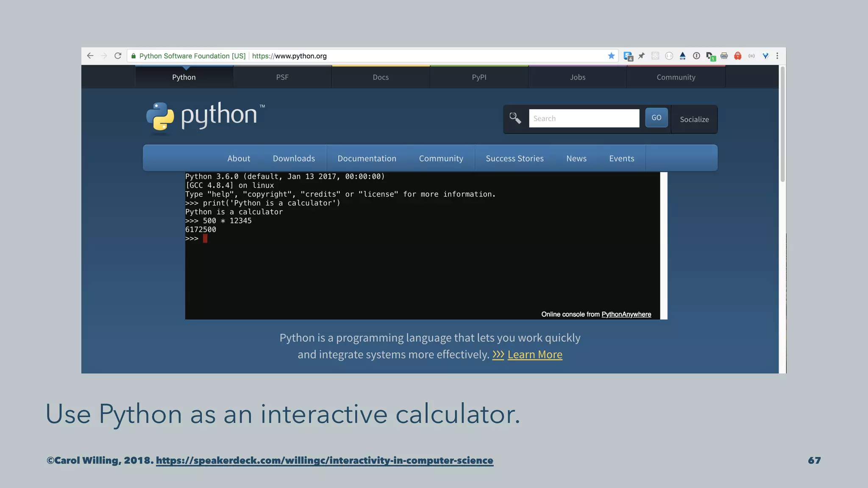Open the blue S extension with badge 4

(x=628, y=56)
